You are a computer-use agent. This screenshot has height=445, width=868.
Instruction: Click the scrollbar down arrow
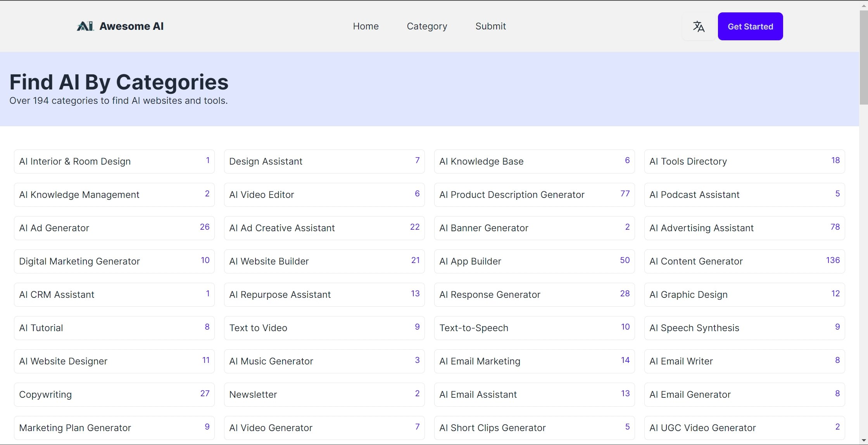point(863,441)
